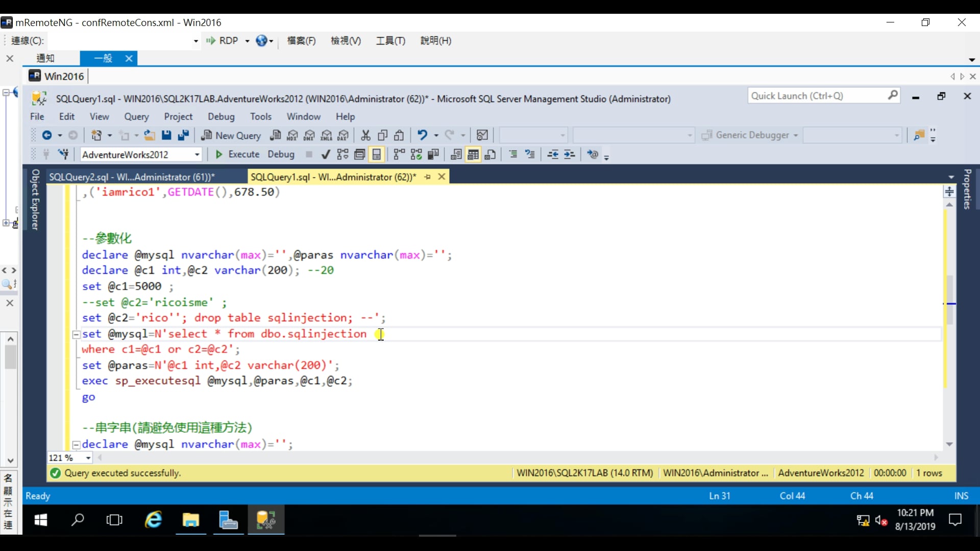980x551 pixels.
Task: Toggle Results to File mode
Action: click(x=491, y=154)
